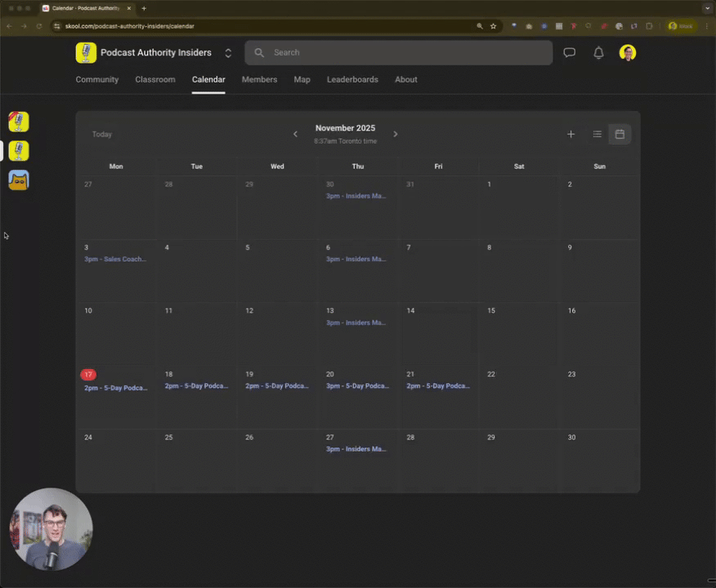Click the November 2025 month title

click(345, 128)
